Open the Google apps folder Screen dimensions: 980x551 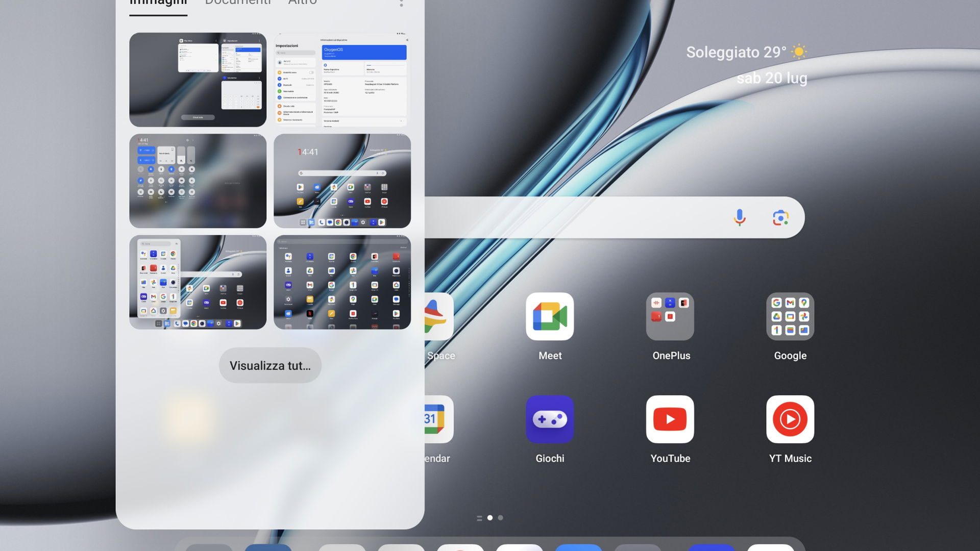pos(790,316)
